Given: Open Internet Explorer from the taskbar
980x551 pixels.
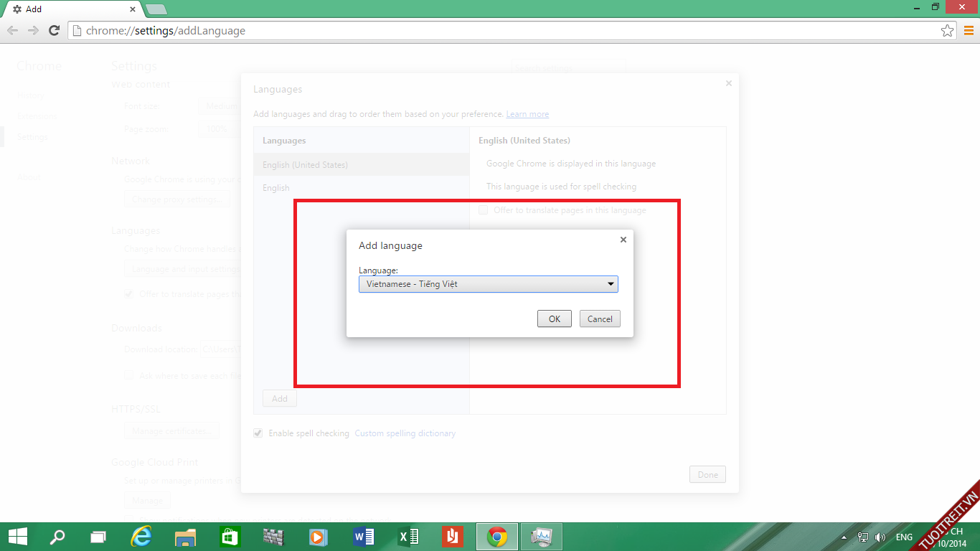Looking at the screenshot, I should pos(142,537).
